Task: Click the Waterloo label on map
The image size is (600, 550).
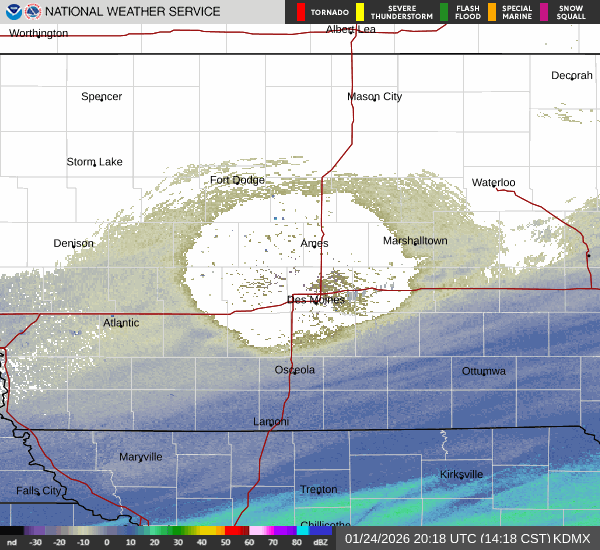Action: (x=493, y=182)
